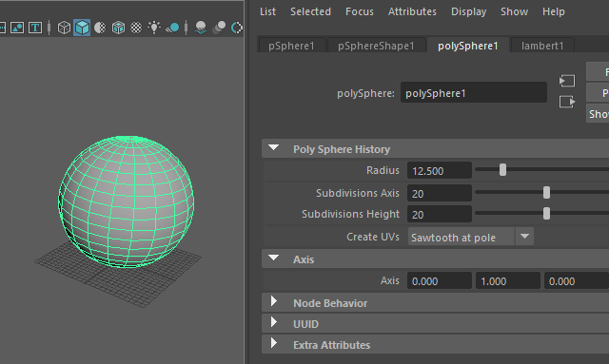The width and height of the screenshot is (609, 364).
Task: Toggle wireframe on shaded cube icon
Action: coord(118,28)
